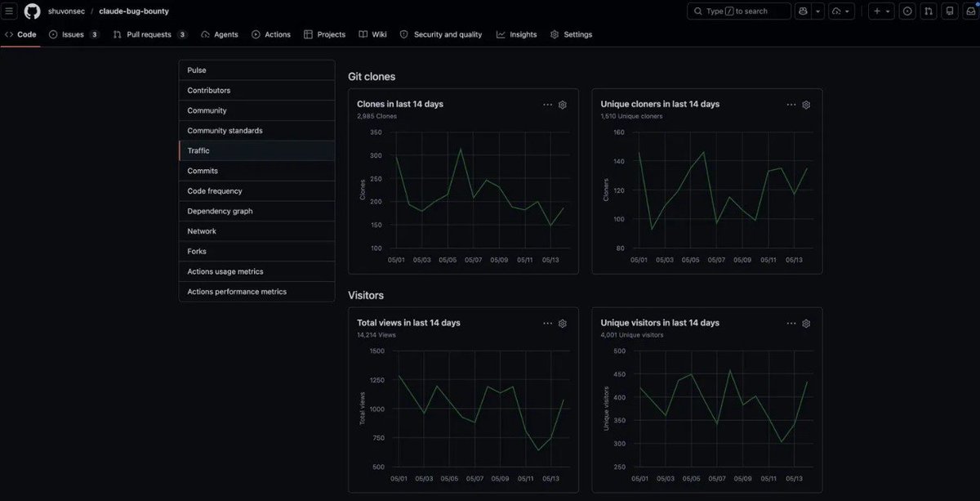Image resolution: width=980 pixels, height=501 pixels.
Task: Open three-dot menu on Unique visitors chart
Action: [x=791, y=323]
